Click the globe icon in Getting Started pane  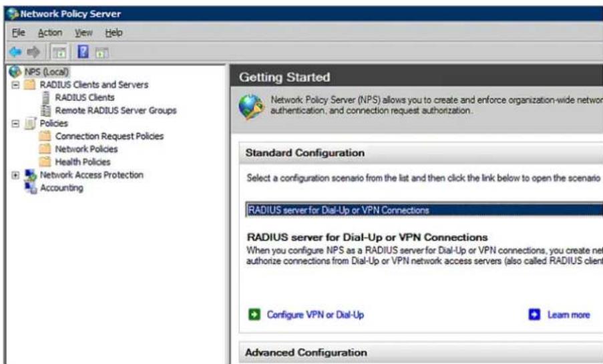click(x=251, y=107)
